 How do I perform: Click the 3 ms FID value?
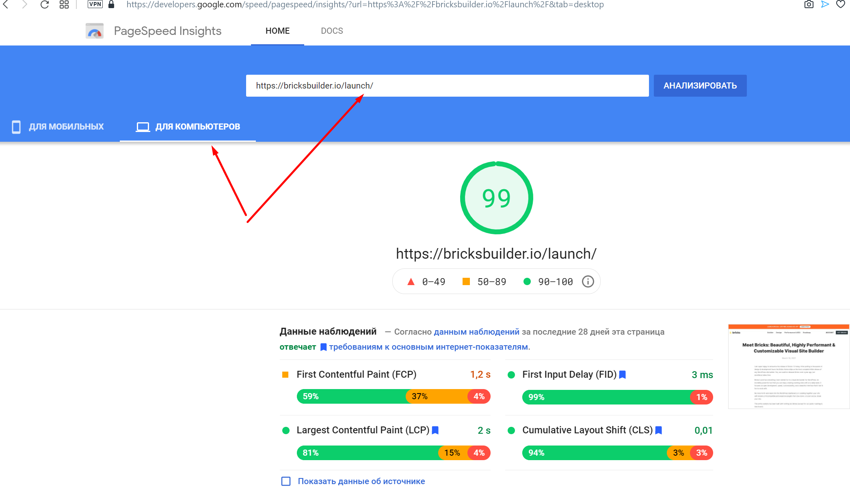click(702, 374)
